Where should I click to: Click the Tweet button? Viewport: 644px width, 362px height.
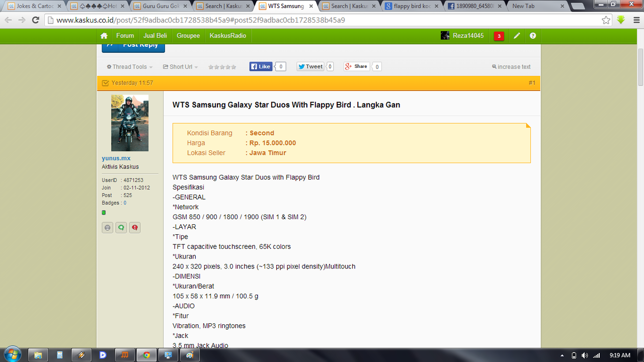[310, 66]
